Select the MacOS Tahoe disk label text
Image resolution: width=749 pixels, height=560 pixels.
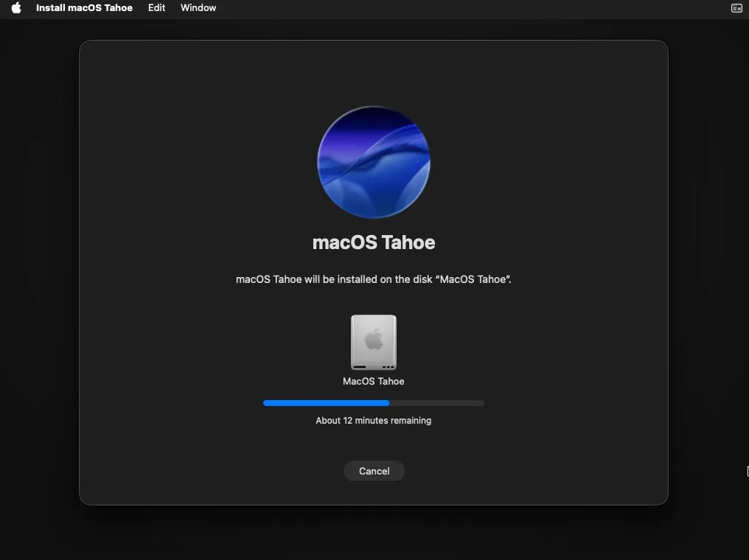tap(374, 381)
